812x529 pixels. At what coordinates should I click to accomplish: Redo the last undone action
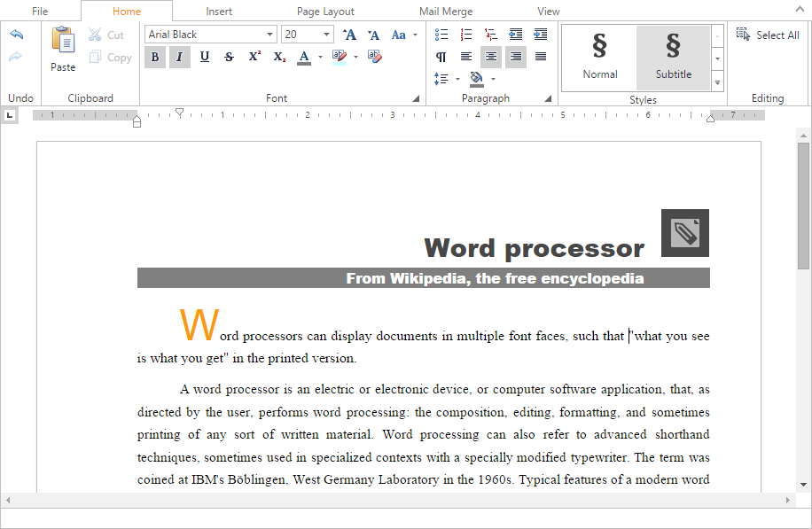pyautogui.click(x=16, y=56)
